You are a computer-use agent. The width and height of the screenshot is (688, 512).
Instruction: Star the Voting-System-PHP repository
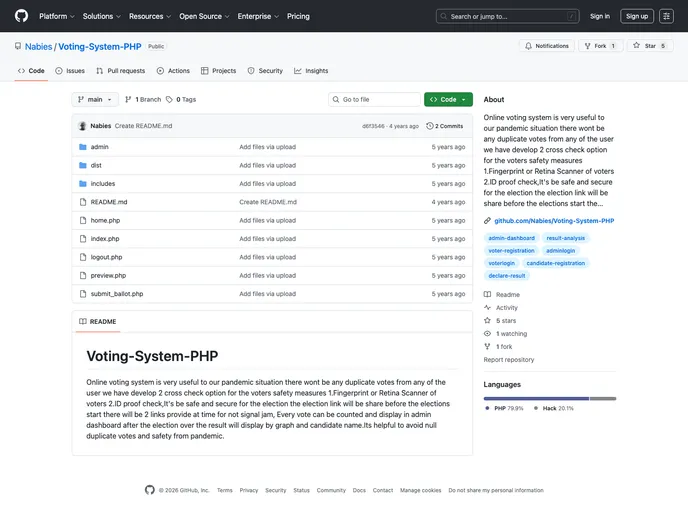(x=650, y=46)
